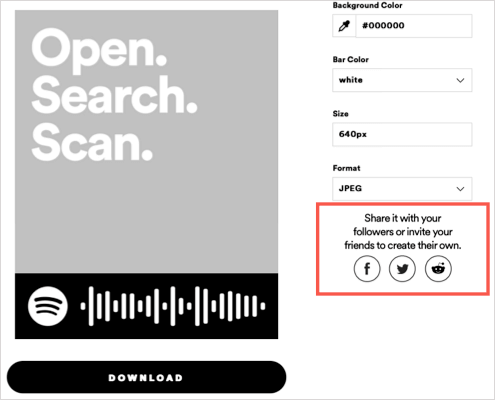Click the Format label
The width and height of the screenshot is (495, 400).
[346, 168]
